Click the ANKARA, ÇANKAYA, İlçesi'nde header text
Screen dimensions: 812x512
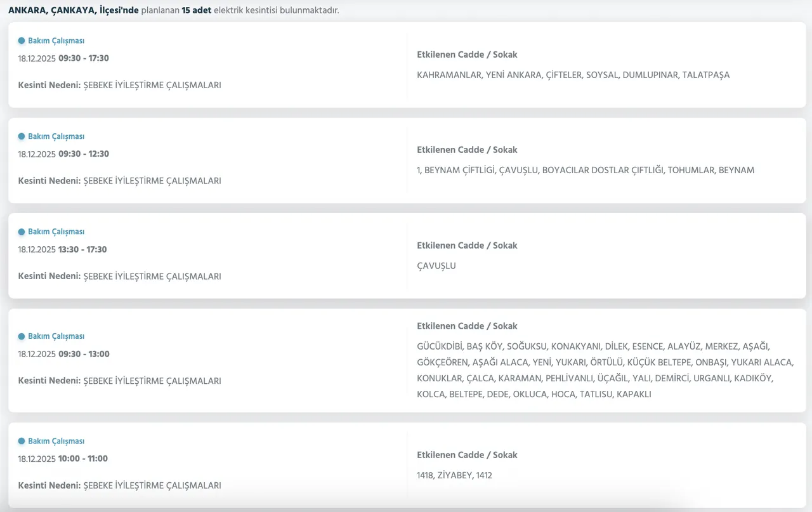click(73, 10)
